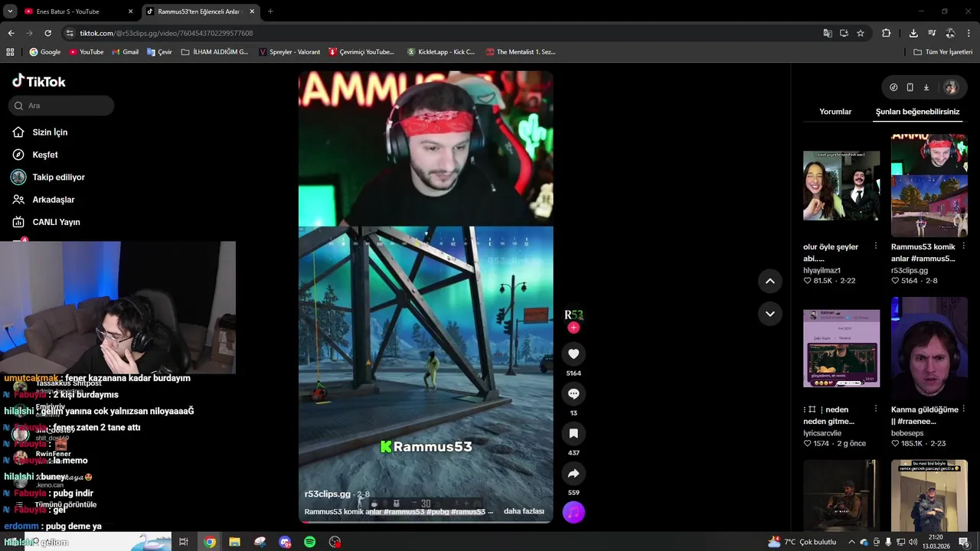
Task: Open 'The Mentalist 1. Sez...' bookmark
Action: (521, 52)
